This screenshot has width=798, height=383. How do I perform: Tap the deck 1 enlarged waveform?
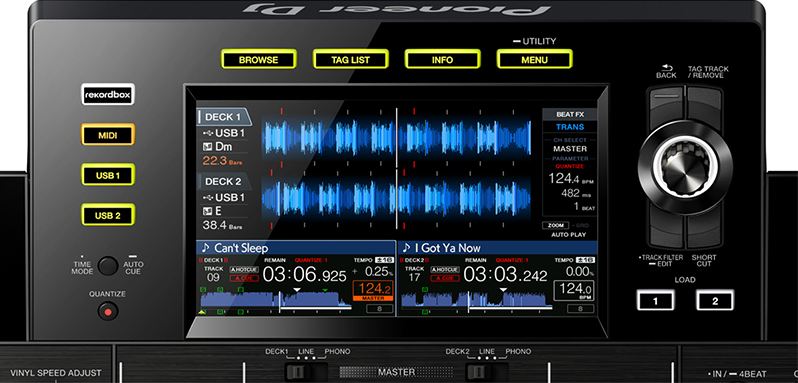396,137
